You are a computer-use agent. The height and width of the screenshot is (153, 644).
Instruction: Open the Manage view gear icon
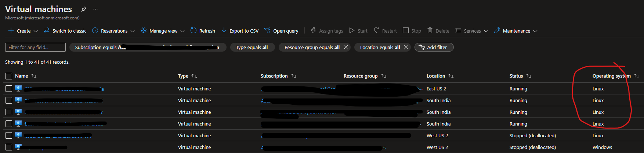click(x=144, y=31)
